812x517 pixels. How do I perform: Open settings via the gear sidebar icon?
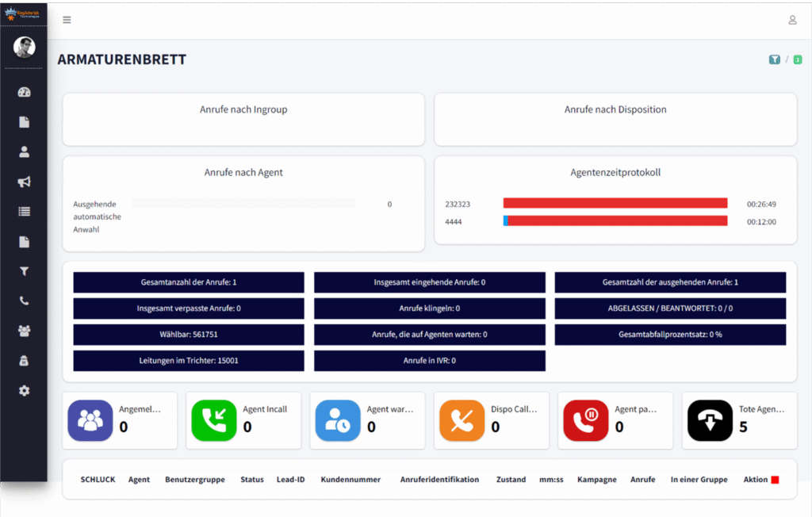[24, 390]
